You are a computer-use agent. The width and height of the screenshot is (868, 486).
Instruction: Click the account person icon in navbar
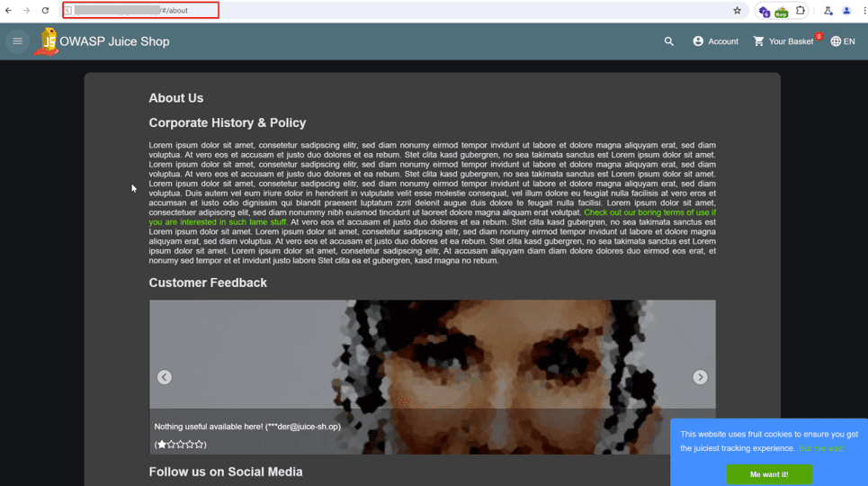coord(698,41)
